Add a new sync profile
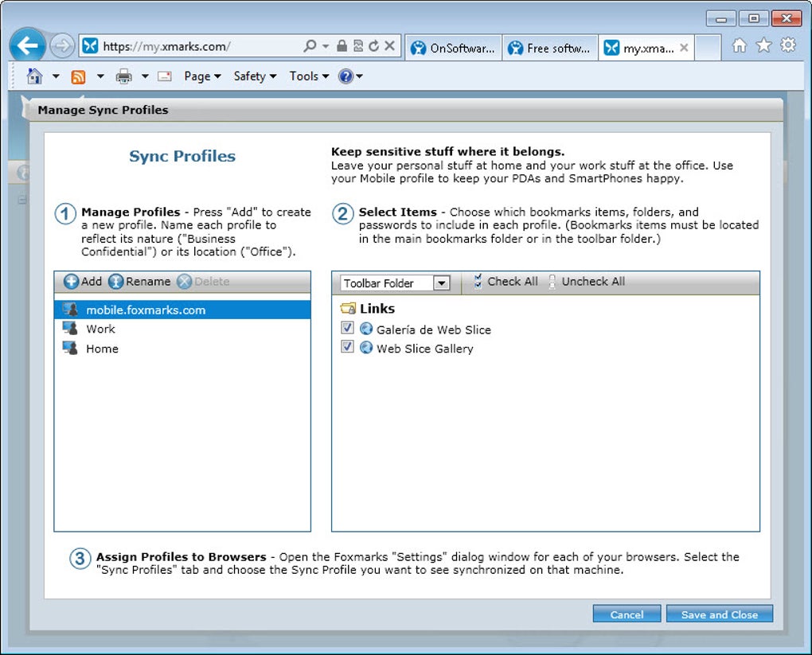 [83, 282]
